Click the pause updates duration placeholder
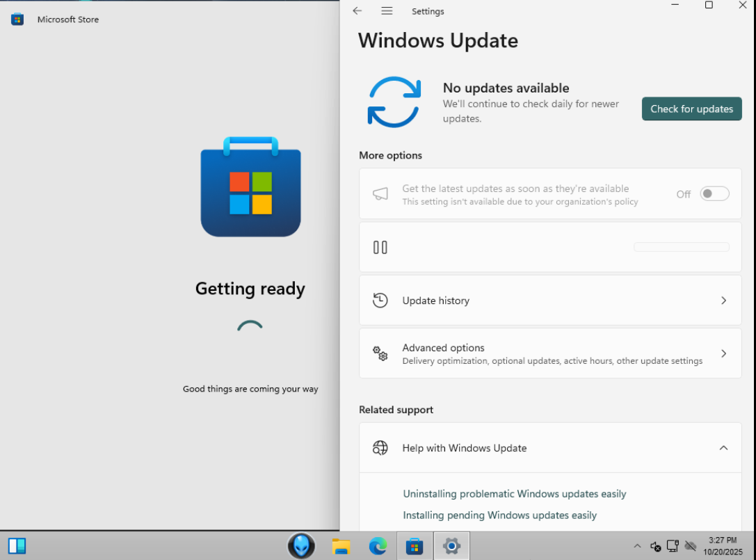756x560 pixels. pyautogui.click(x=682, y=247)
